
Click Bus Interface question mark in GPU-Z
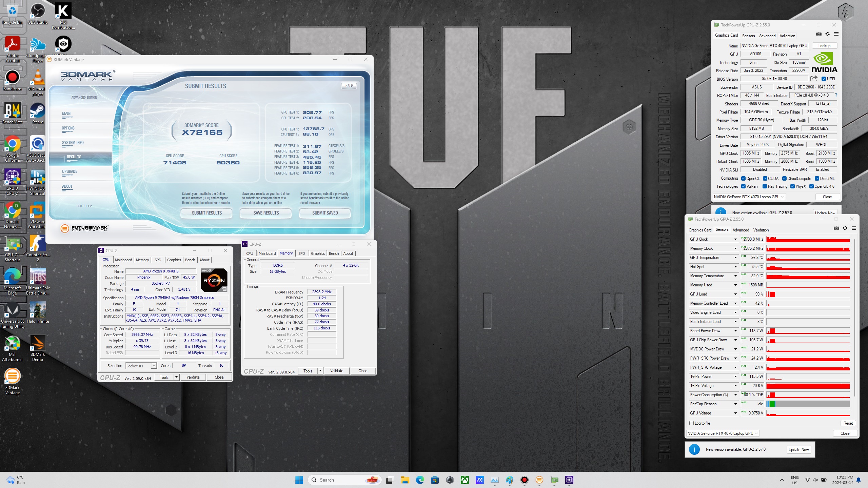click(x=836, y=95)
